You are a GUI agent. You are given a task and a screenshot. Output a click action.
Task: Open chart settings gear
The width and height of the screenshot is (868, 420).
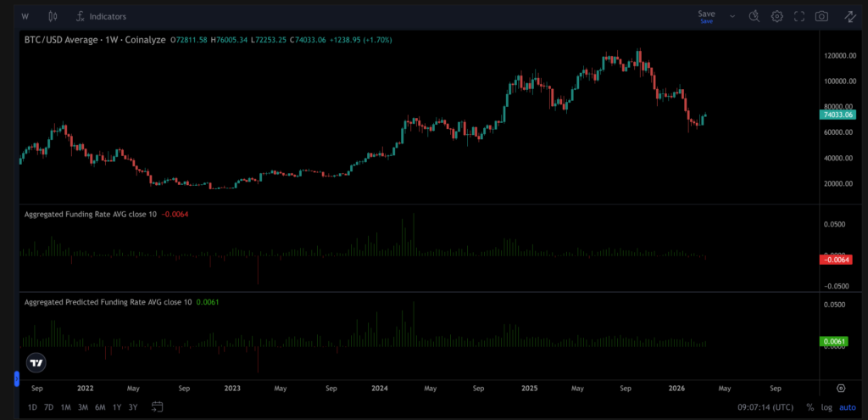pyautogui.click(x=776, y=16)
